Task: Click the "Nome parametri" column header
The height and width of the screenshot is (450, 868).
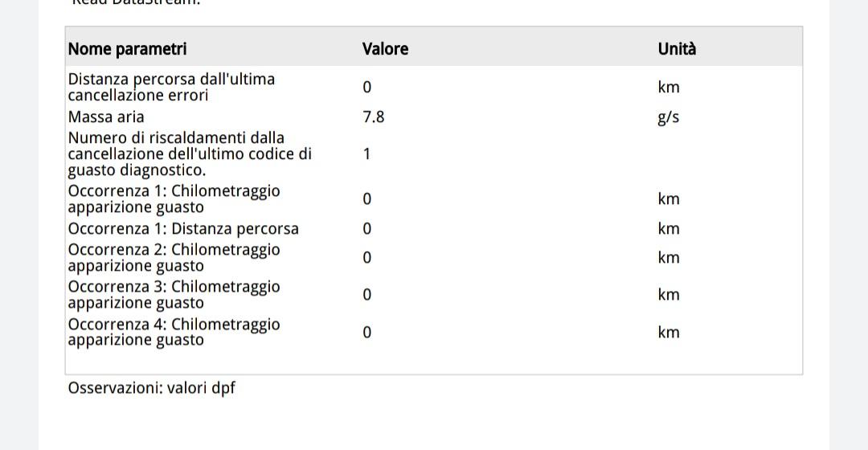Action: pyautogui.click(x=127, y=49)
